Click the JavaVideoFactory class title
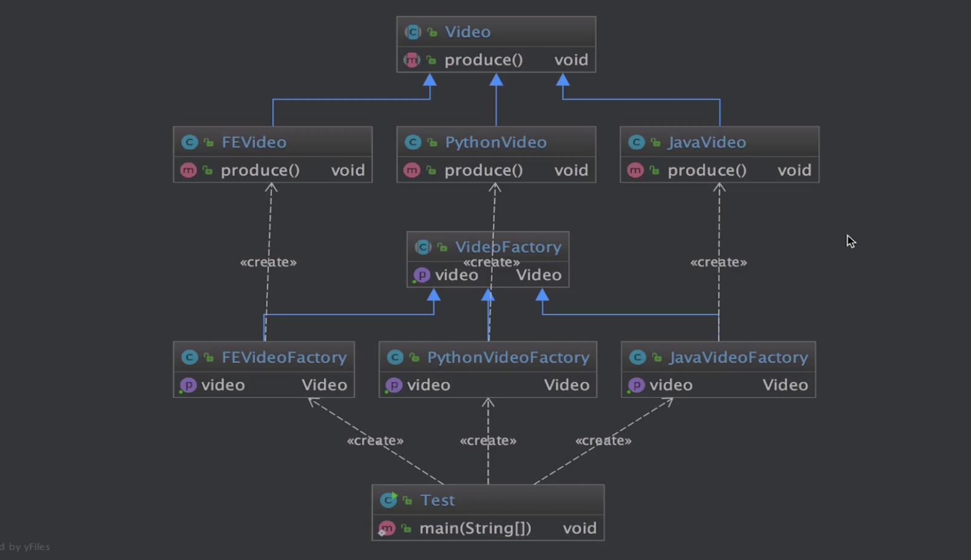This screenshot has height=560, width=971. coord(738,357)
